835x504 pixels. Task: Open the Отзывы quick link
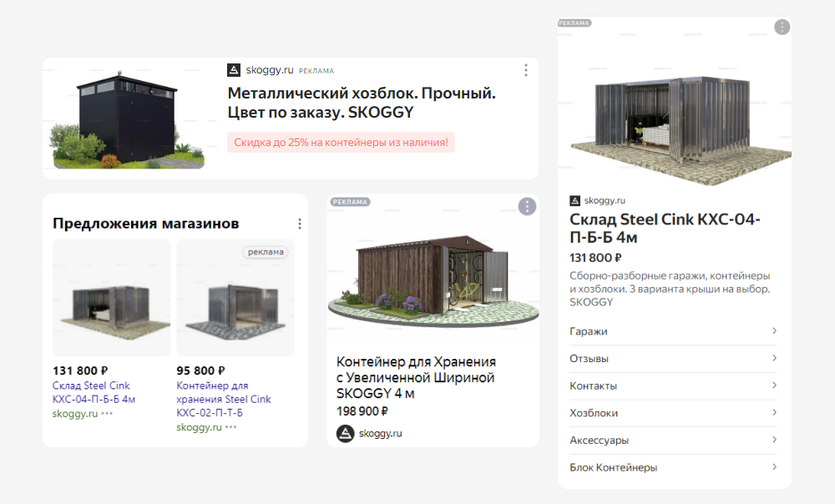(673, 359)
